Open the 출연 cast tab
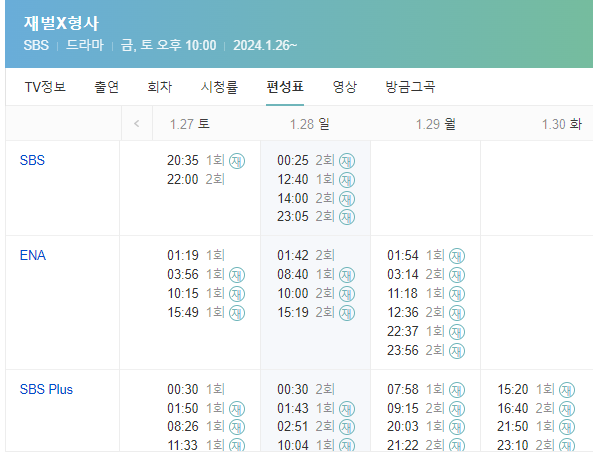The height and width of the screenshot is (455, 593). click(106, 87)
